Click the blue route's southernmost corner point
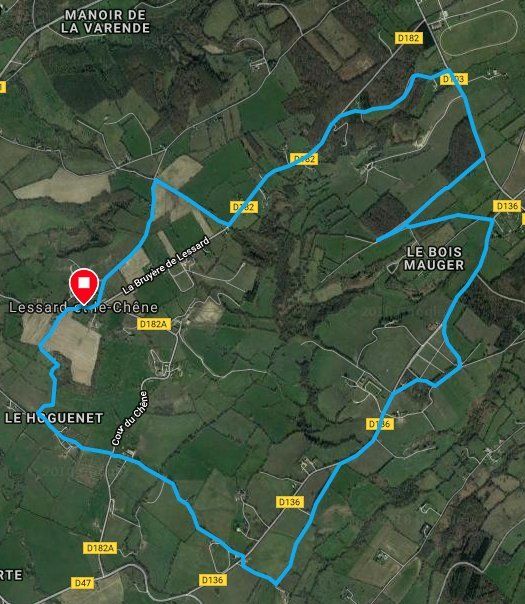525x604 pixels. (x=276, y=585)
